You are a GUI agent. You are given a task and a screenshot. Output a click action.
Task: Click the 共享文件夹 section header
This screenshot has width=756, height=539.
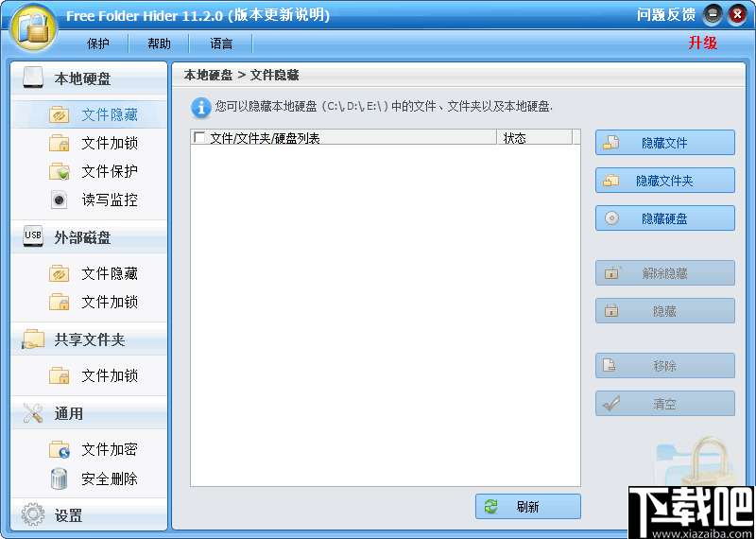89,339
